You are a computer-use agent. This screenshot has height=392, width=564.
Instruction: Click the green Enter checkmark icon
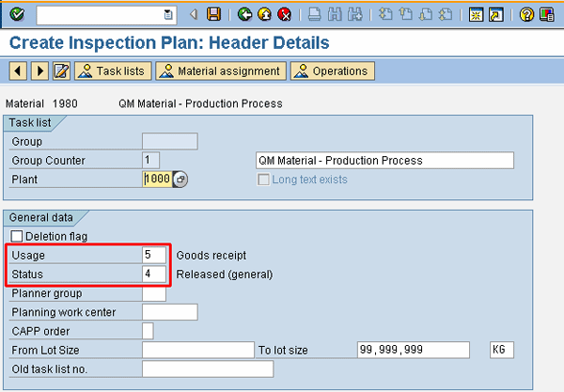click(x=17, y=14)
